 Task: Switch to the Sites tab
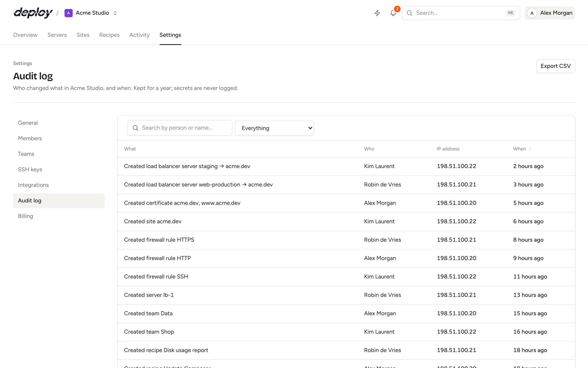point(83,35)
